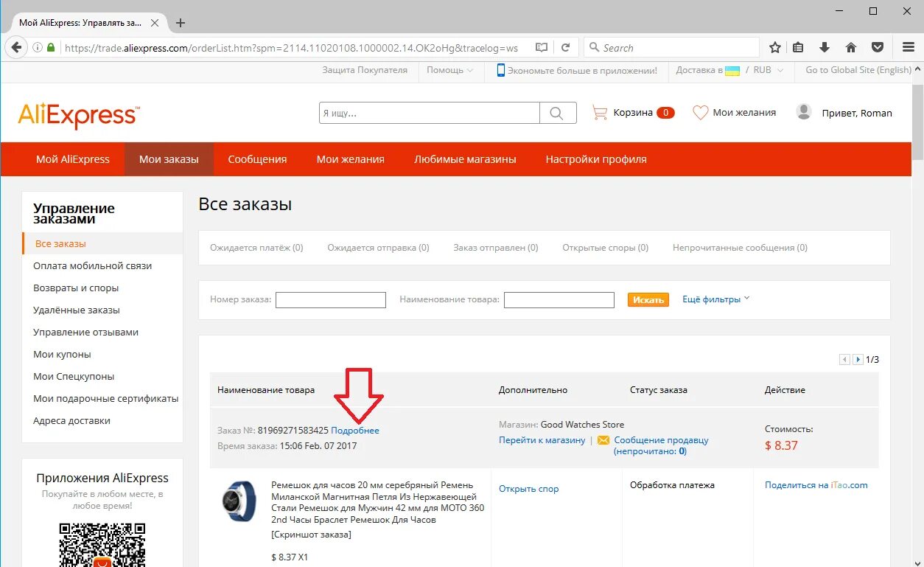Screen dimensions: 924x567
Task: Click Открыть спор link
Action: point(529,489)
